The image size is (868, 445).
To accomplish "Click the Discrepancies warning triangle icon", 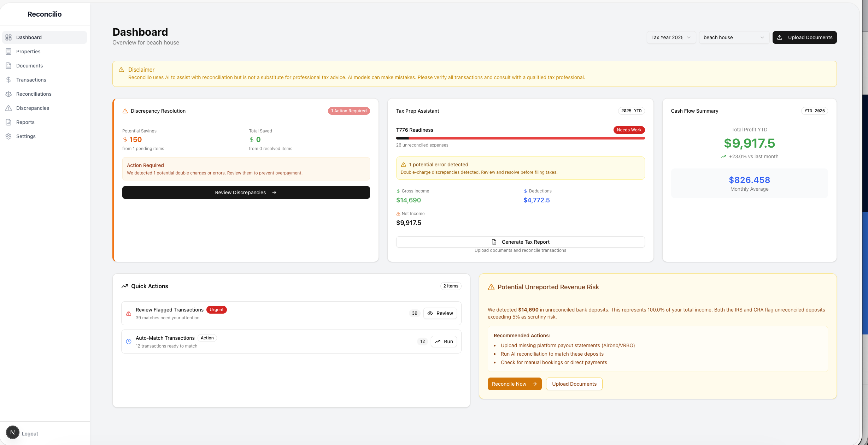I will (x=8, y=108).
